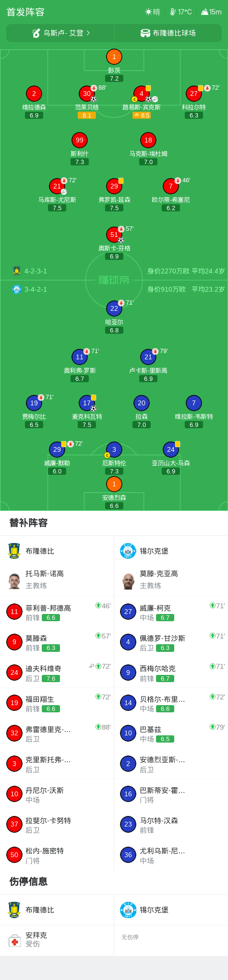Viewport: 228px width, 980px height.
Task: Click the temperature thermometer icon
Action: coord(173,12)
